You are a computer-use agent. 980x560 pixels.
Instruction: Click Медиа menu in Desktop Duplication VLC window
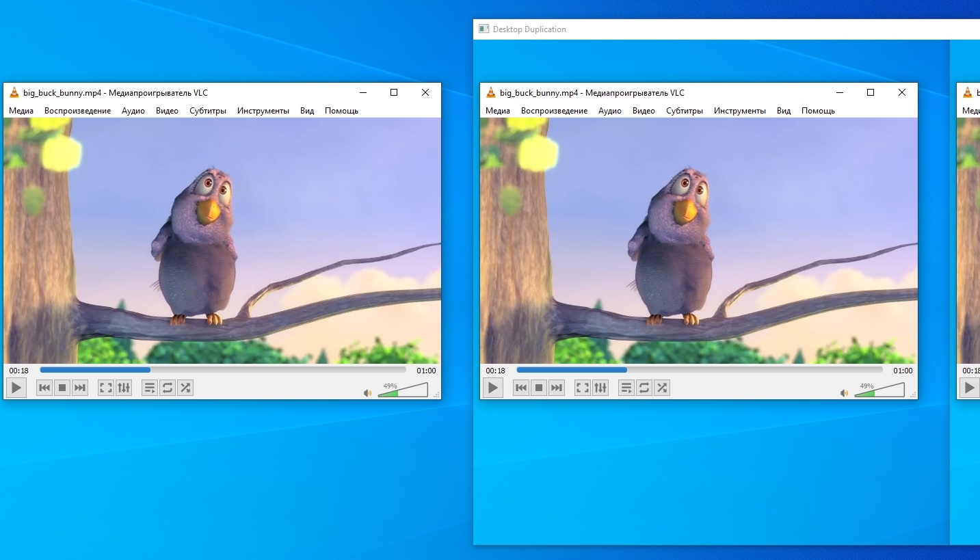[x=498, y=111]
